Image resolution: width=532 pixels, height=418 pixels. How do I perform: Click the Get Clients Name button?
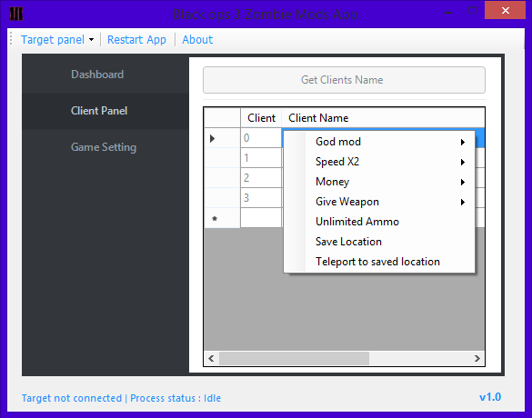click(344, 80)
